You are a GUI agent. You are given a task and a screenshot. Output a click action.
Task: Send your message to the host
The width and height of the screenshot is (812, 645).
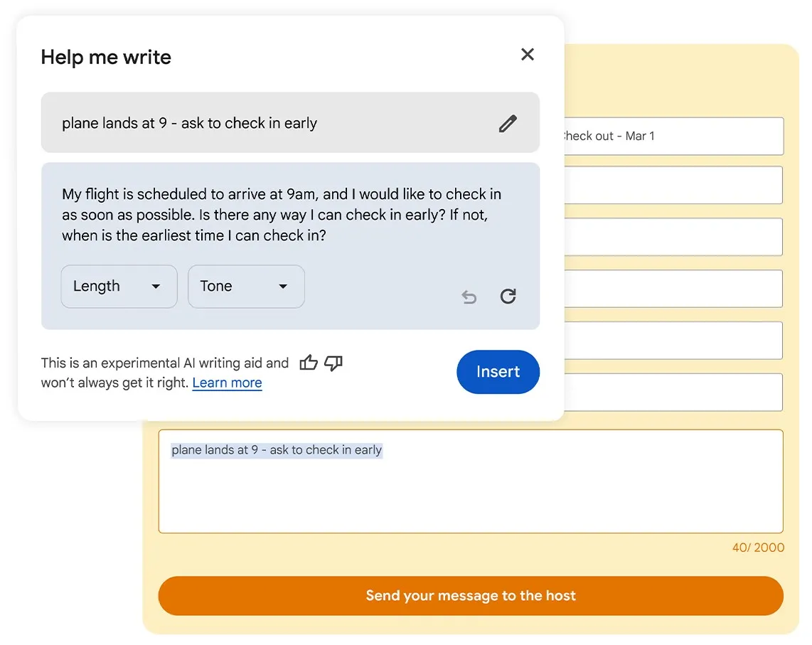(471, 596)
